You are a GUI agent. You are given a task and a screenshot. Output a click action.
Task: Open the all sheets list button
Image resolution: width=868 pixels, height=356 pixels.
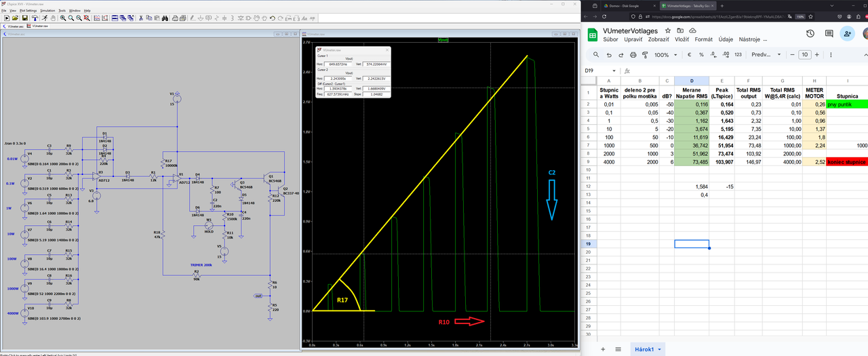[618, 349]
